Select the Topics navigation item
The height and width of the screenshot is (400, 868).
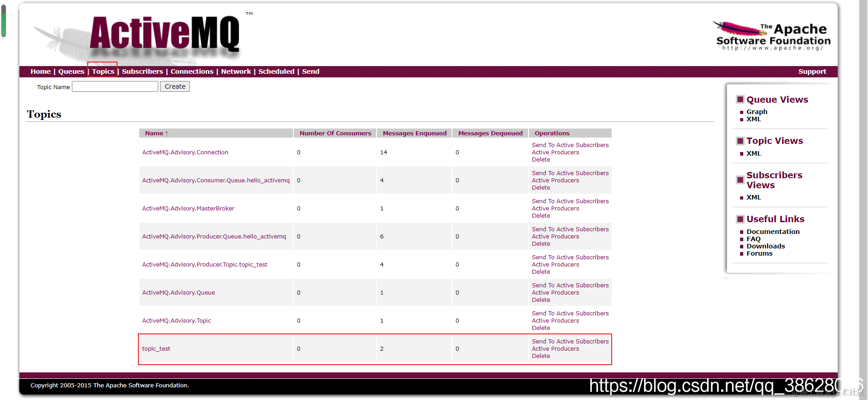click(x=103, y=71)
